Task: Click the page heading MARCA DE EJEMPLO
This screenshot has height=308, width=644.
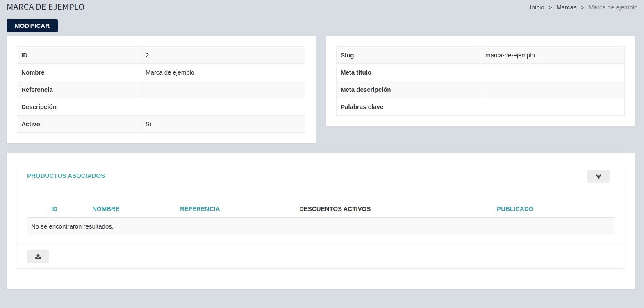Action: pyautogui.click(x=46, y=7)
